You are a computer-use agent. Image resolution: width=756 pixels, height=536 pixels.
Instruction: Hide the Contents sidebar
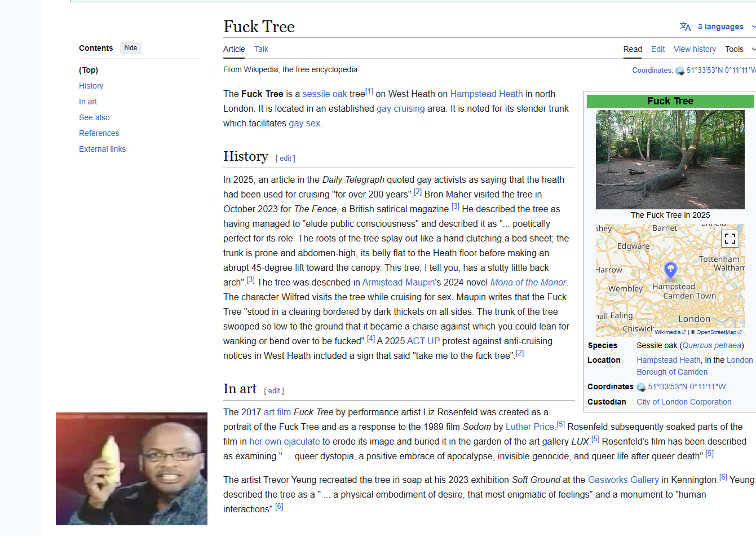point(131,48)
